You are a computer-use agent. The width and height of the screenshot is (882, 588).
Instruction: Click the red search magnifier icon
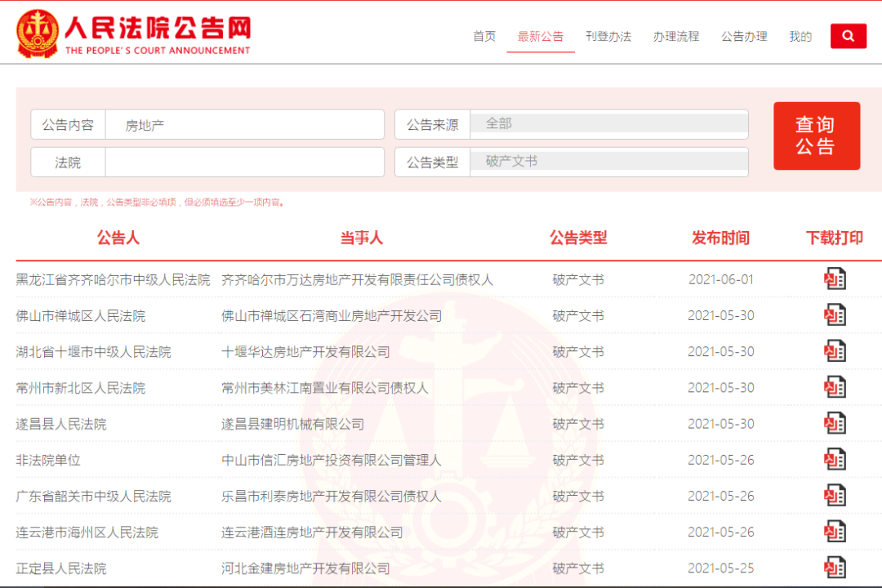click(x=848, y=36)
